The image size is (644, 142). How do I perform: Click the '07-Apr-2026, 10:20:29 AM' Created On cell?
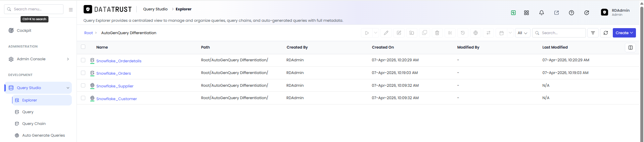click(395, 60)
